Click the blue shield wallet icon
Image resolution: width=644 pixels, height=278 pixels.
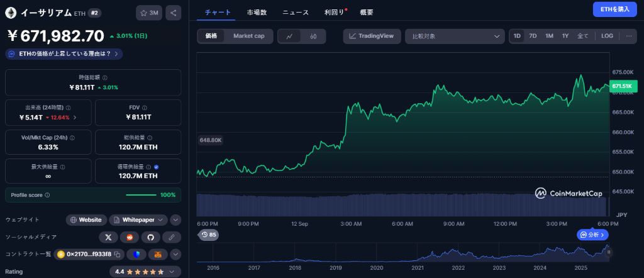tap(136, 254)
